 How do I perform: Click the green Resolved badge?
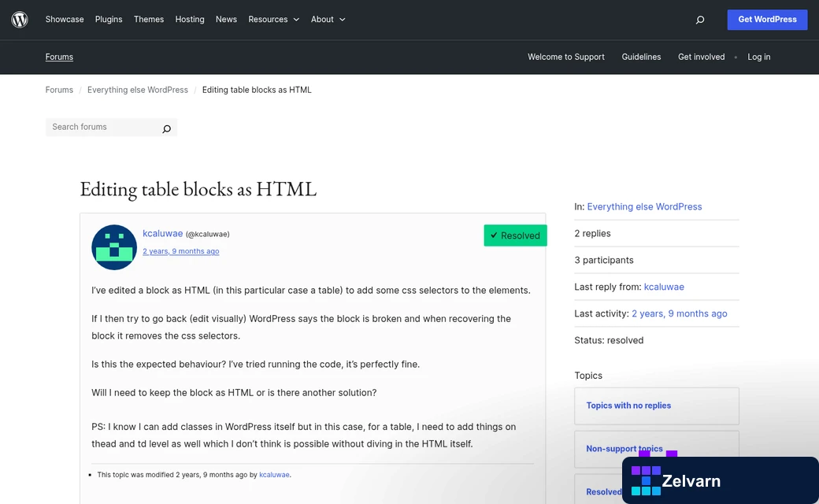[x=516, y=235]
